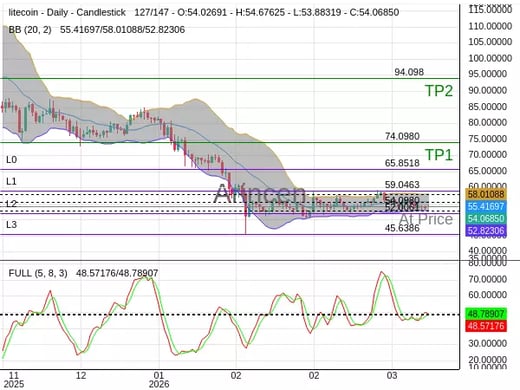Click the green 54.06850 last price tag
Viewport: 520px width, 390px height.
pos(486,219)
